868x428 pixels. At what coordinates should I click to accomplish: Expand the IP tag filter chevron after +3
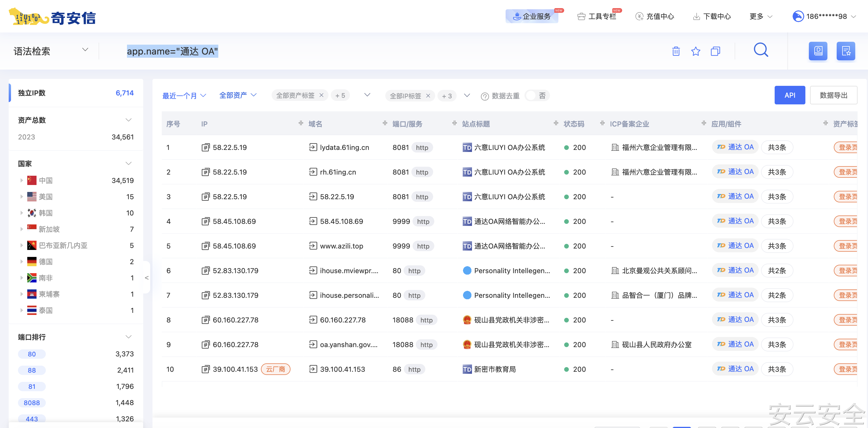pos(467,95)
